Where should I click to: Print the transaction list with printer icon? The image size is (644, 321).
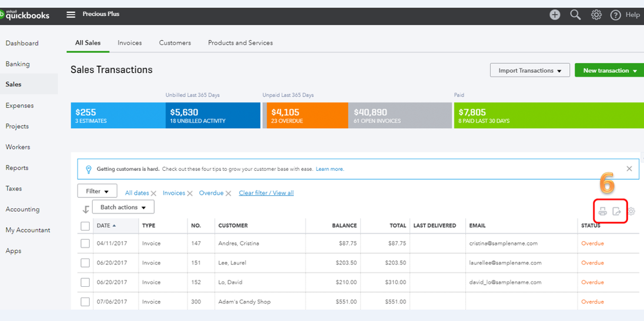click(x=603, y=211)
